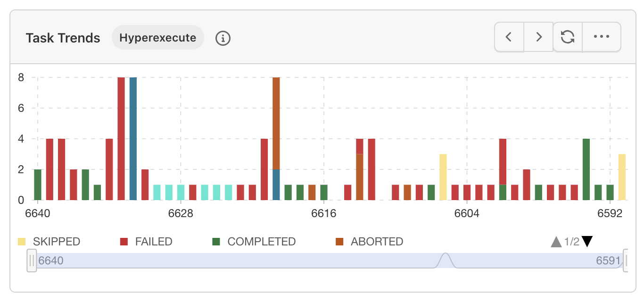Click the tall blue bar reaching 8
This screenshot has height=303, width=644.
(x=133, y=139)
